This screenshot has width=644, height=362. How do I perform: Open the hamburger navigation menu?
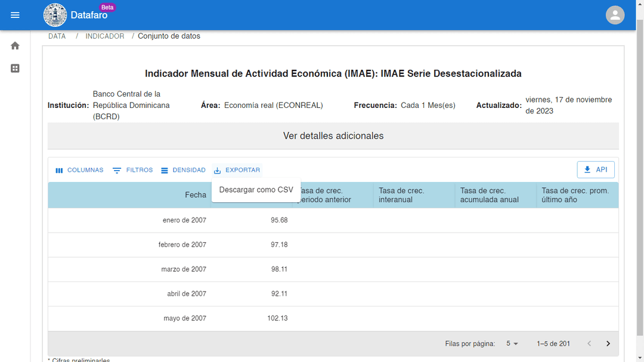15,15
